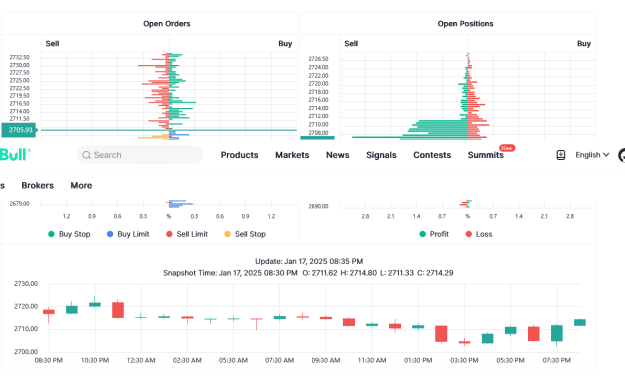Toggle Sell Stop legend series

pos(245,234)
